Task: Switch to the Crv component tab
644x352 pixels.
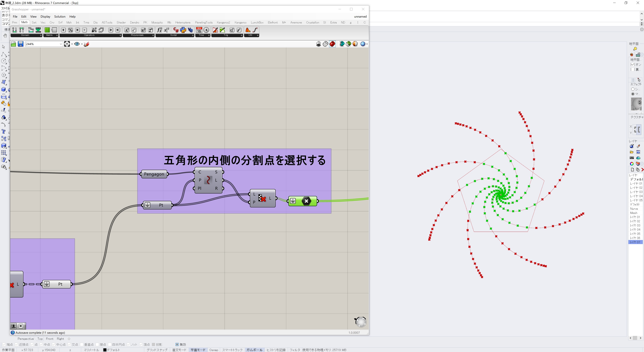Action: 52,22
